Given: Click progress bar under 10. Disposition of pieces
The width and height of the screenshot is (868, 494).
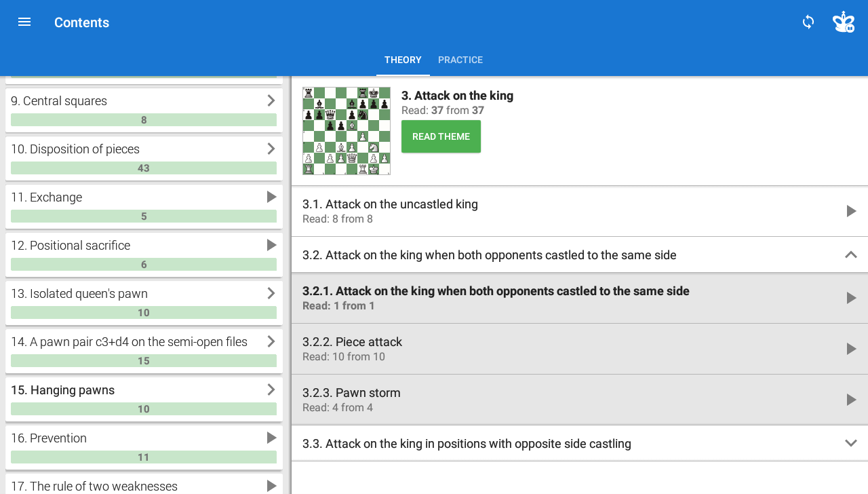Looking at the screenshot, I should [x=144, y=168].
